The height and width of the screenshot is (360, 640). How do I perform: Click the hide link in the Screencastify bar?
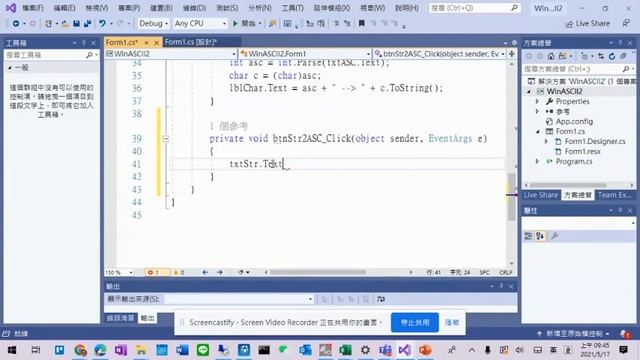coord(452,322)
